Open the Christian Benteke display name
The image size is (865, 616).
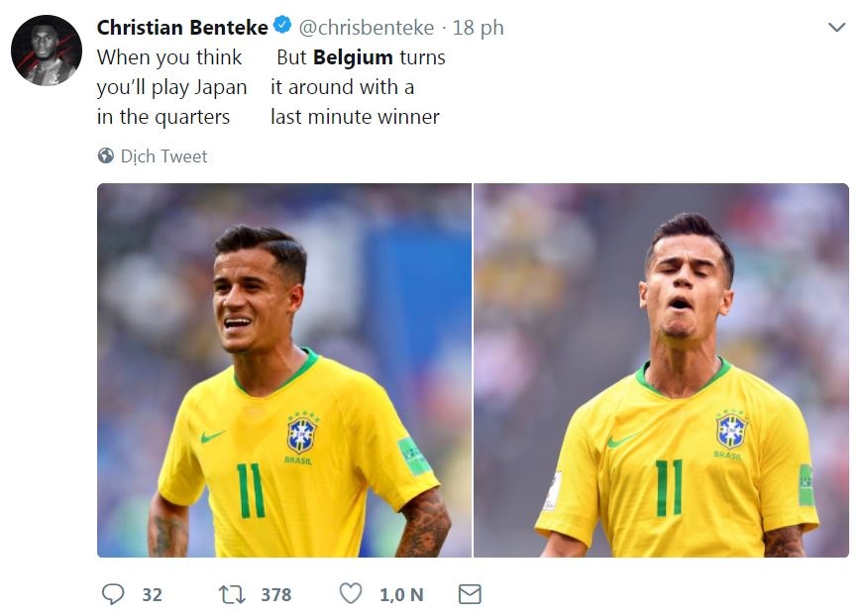point(182,28)
